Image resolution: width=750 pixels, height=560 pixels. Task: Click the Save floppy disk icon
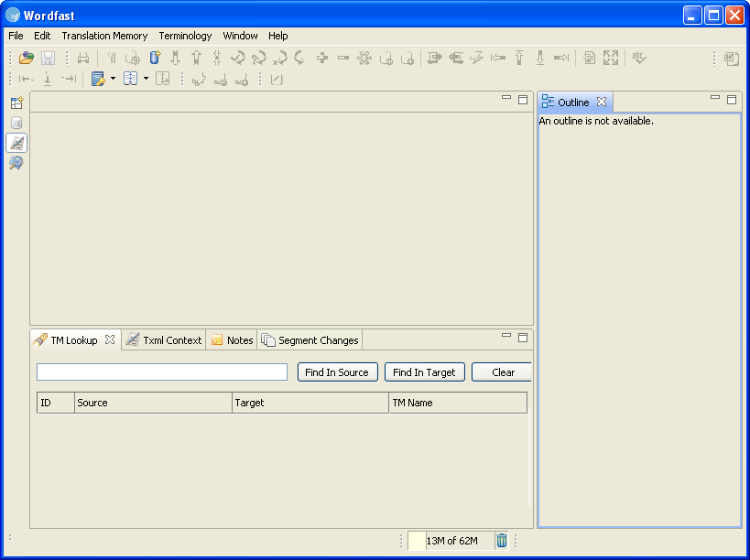point(48,58)
